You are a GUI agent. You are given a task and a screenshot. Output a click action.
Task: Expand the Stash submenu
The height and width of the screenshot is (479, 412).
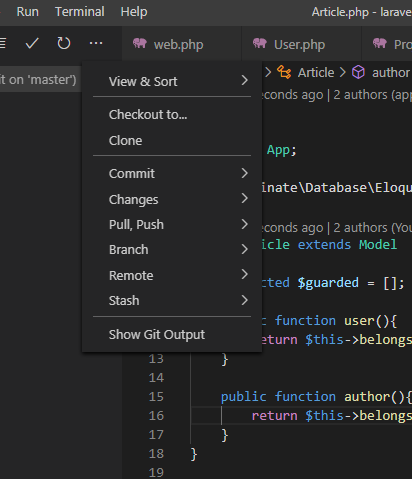(x=172, y=301)
